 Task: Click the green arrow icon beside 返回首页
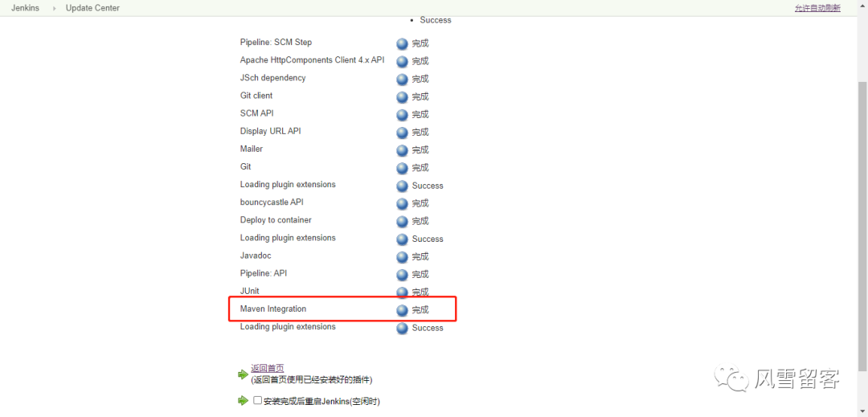tap(243, 374)
